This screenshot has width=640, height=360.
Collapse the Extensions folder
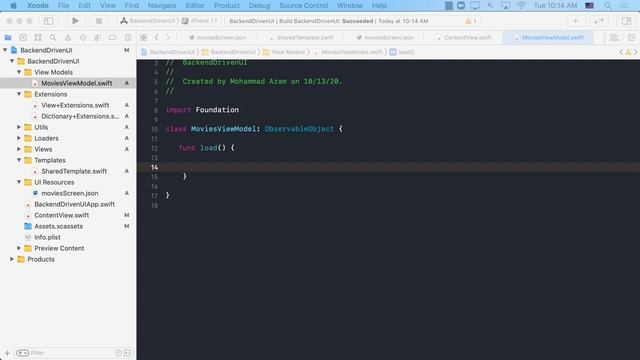[19, 94]
